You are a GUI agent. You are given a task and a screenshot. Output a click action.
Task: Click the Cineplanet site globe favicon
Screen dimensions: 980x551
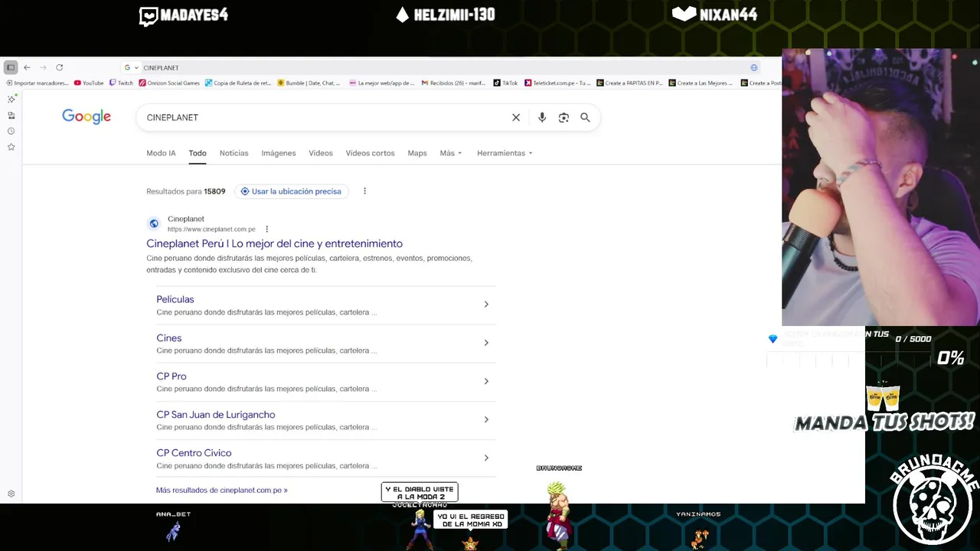[154, 223]
